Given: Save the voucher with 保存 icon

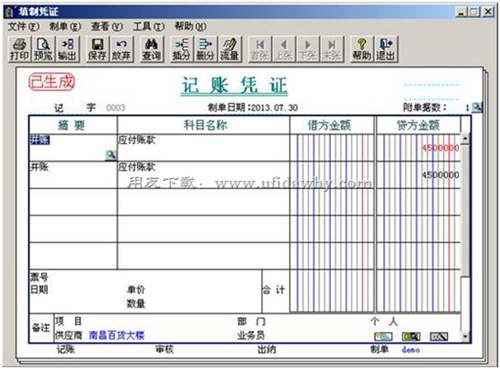Looking at the screenshot, I should click(x=97, y=49).
